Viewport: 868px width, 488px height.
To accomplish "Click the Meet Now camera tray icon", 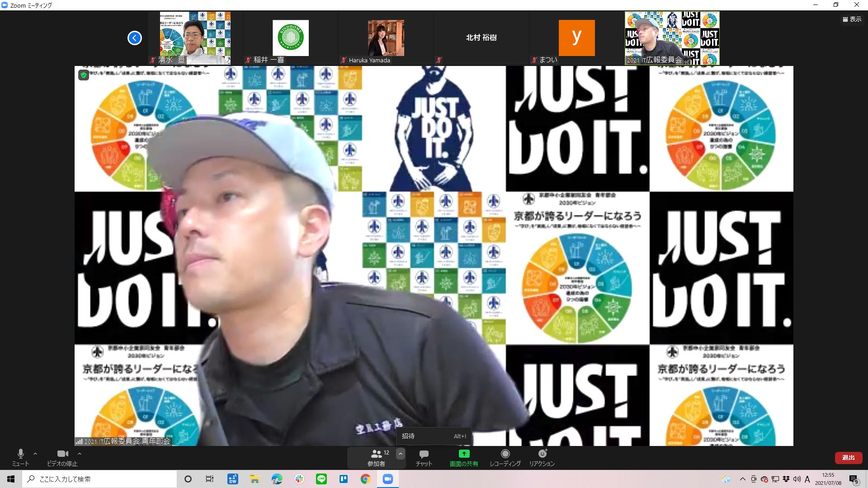I will click(754, 479).
